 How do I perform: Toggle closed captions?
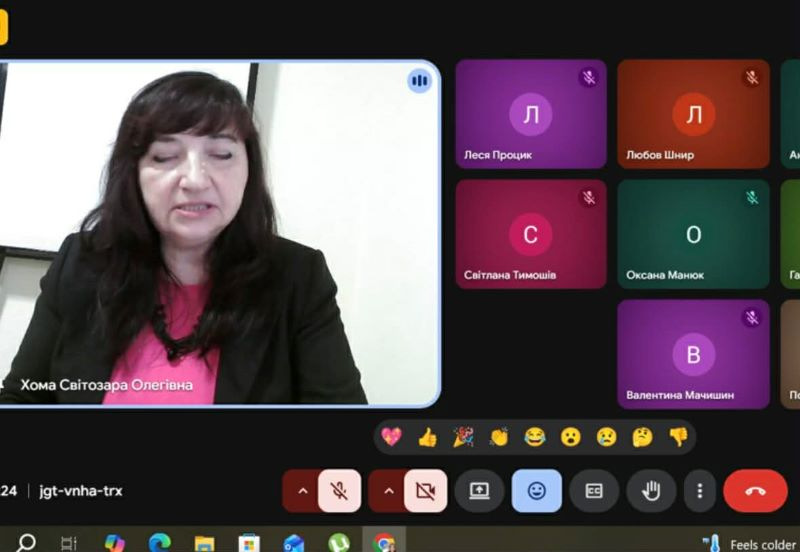594,491
